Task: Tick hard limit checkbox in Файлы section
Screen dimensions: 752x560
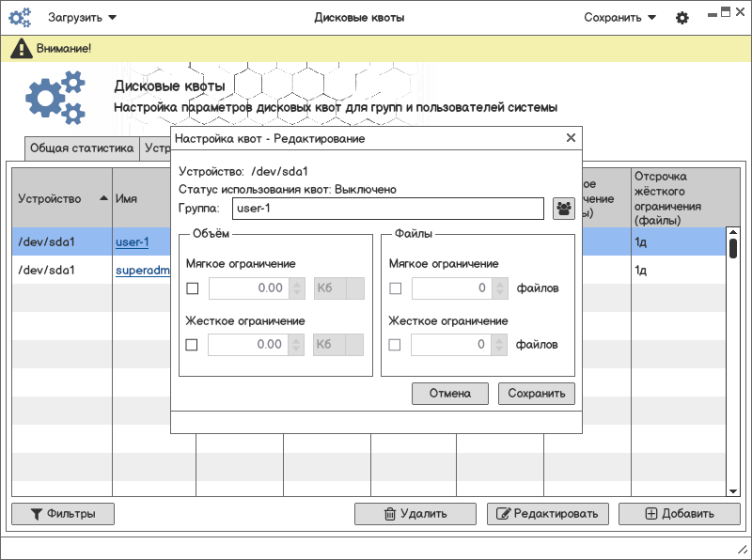Action: [x=395, y=345]
